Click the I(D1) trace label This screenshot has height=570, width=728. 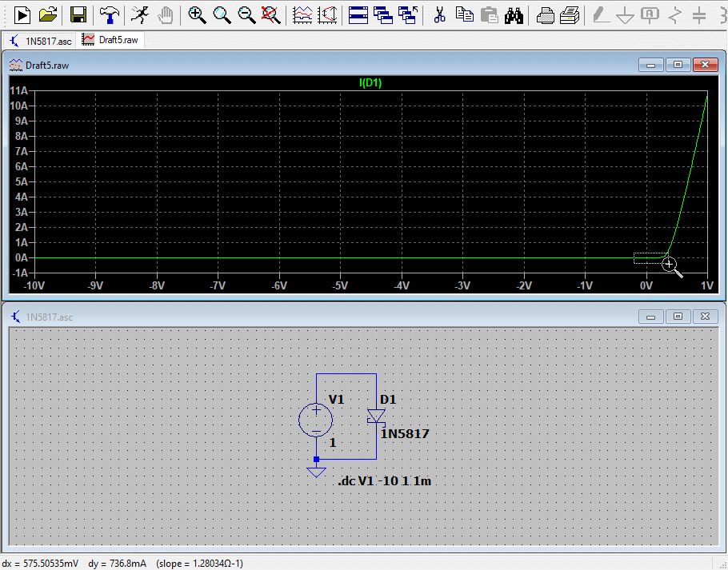click(370, 82)
